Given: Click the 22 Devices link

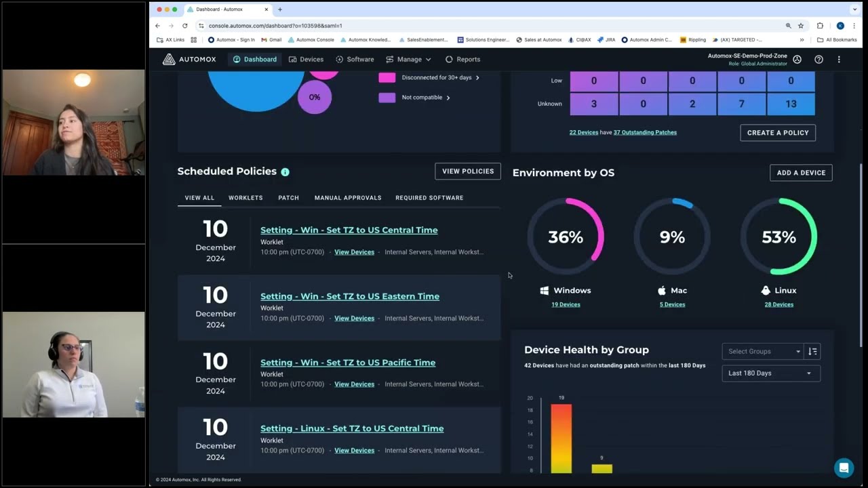Looking at the screenshot, I should coord(584,133).
